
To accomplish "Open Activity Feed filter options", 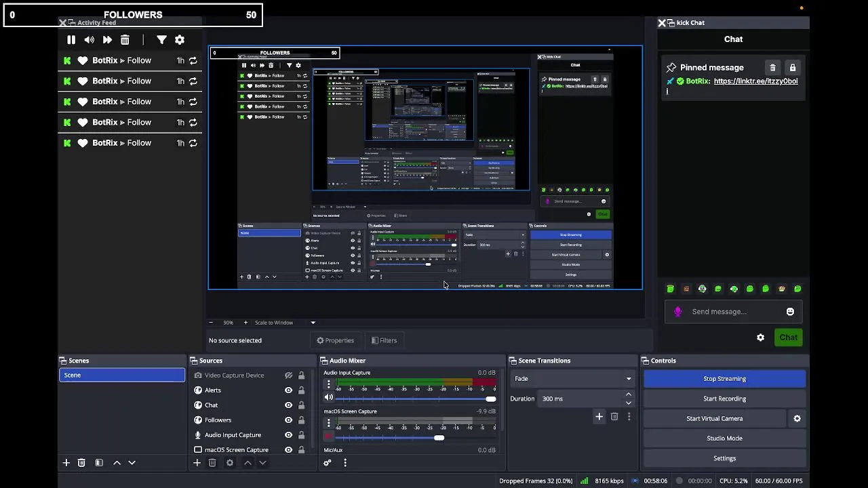I will click(x=161, y=40).
